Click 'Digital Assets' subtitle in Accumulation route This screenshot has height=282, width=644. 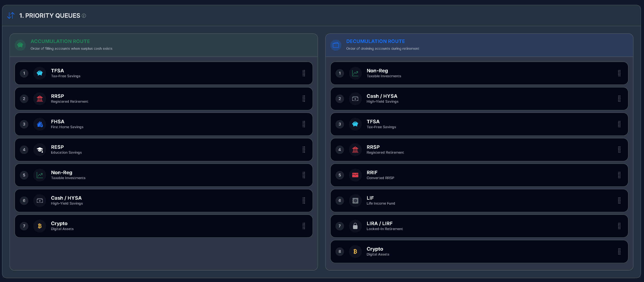[x=62, y=229]
